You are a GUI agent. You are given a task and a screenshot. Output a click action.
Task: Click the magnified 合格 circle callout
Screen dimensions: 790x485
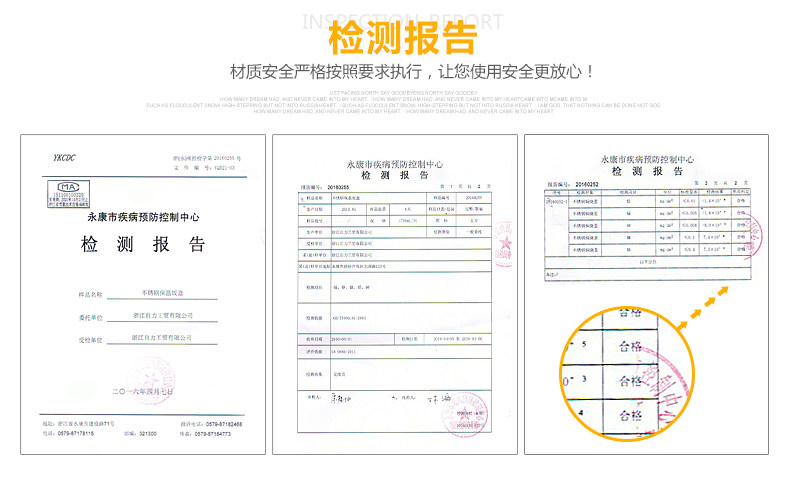click(627, 373)
